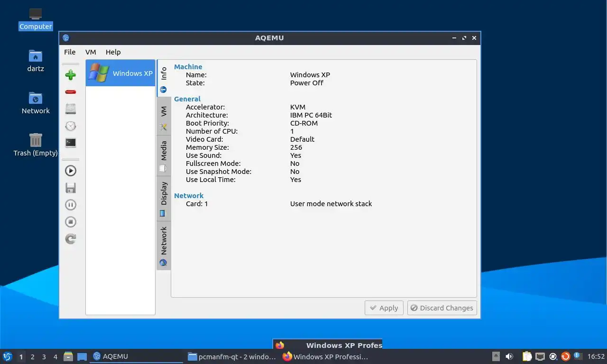The image size is (607, 364).
Task: Open the volume control tray icon
Action: point(509,356)
